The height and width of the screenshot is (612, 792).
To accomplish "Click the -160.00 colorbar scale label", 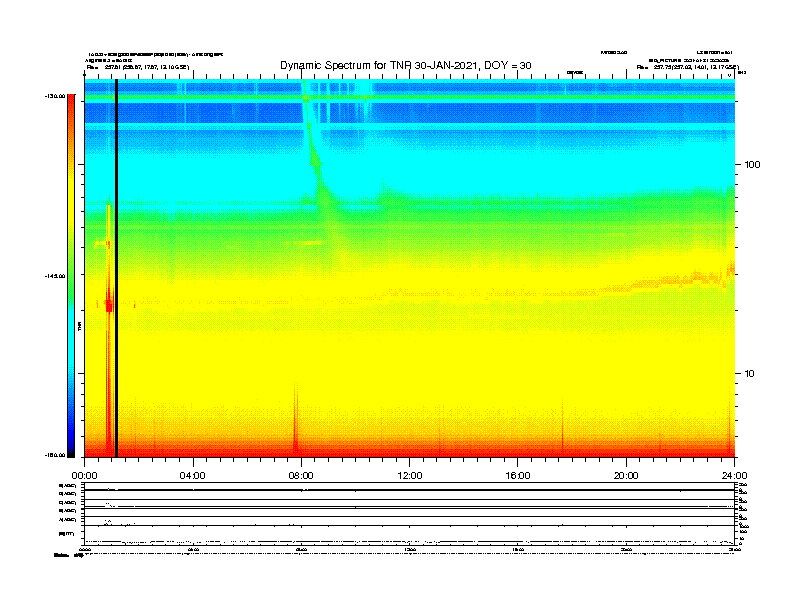I will click(55, 455).
